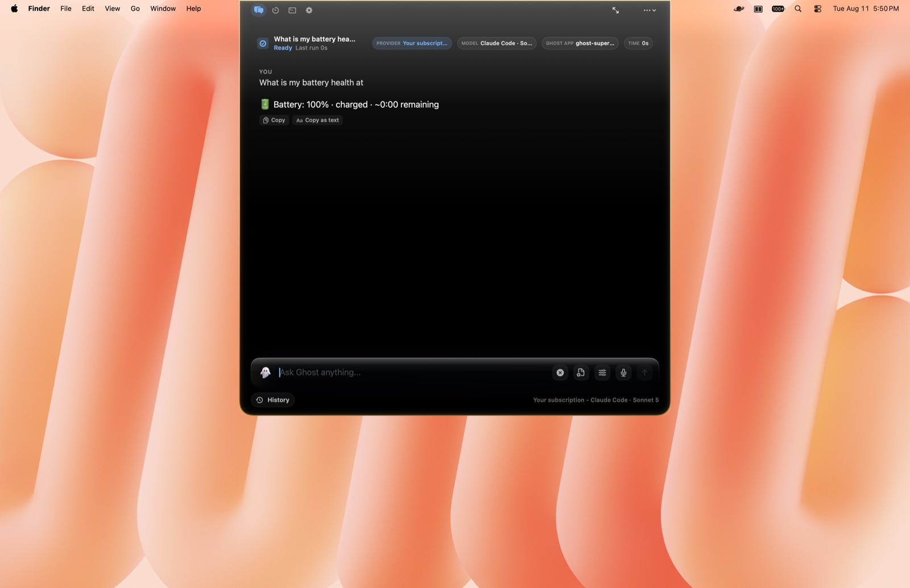This screenshot has height=588, width=910.
Task: Open the history clock icon in top toolbar
Action: [x=275, y=10]
